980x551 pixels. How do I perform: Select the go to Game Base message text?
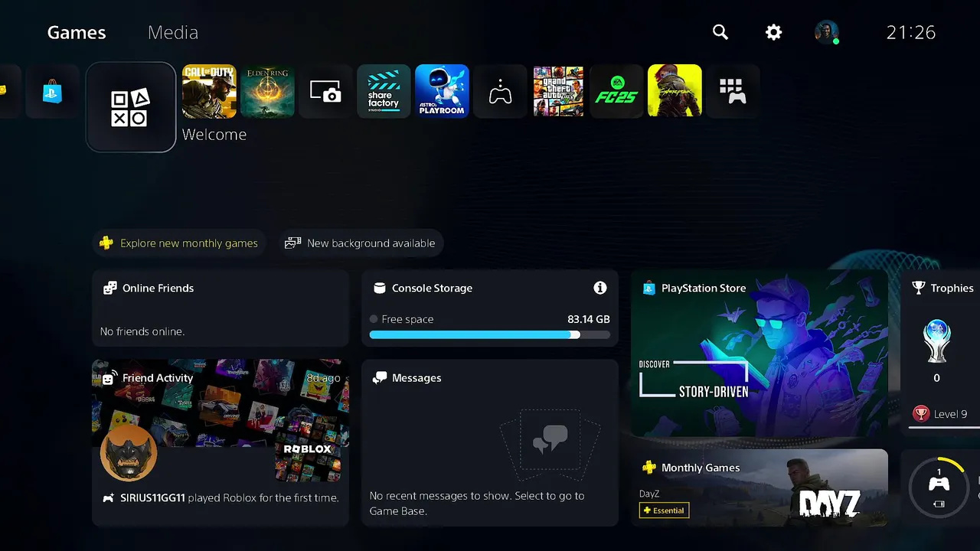(477, 504)
